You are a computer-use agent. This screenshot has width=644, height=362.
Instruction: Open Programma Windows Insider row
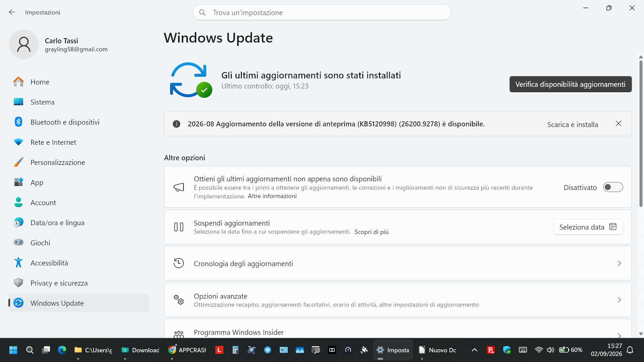398,329
